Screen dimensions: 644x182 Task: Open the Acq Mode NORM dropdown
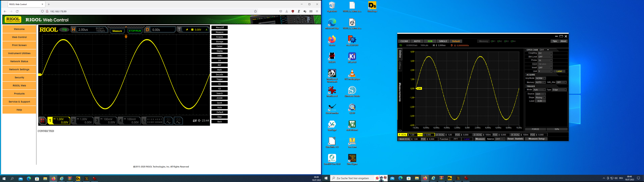[x=541, y=78]
